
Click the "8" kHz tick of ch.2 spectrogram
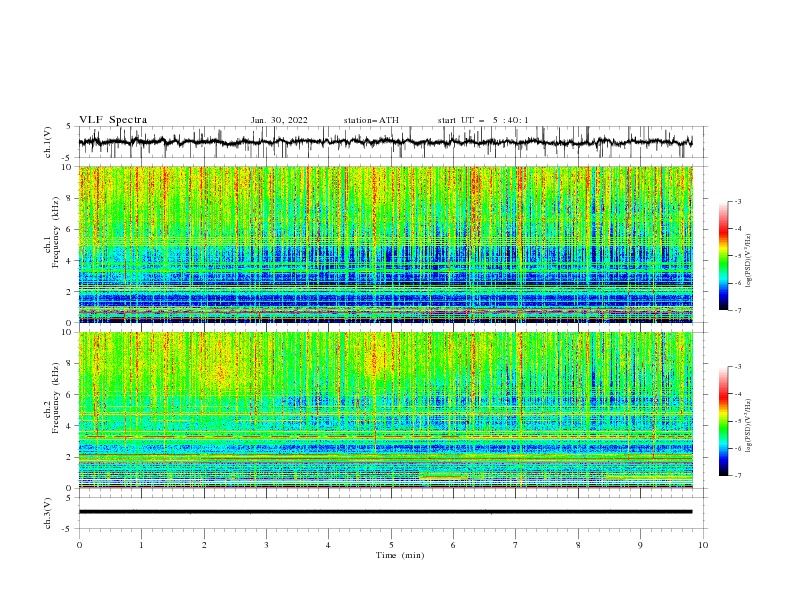click(70, 364)
